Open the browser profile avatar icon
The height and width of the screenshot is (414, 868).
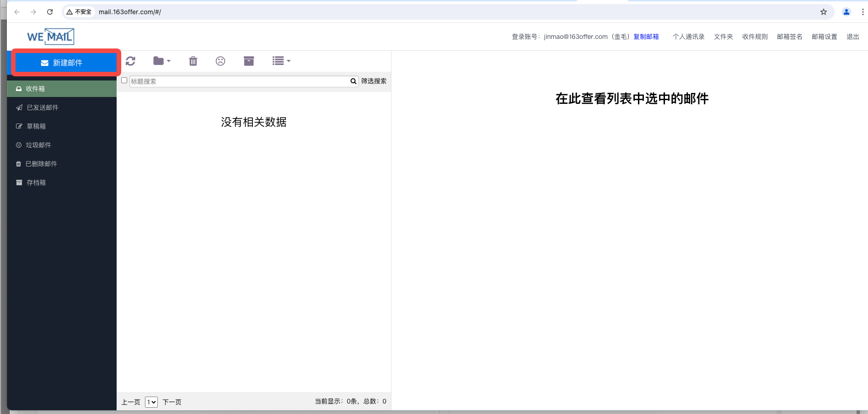pos(847,12)
